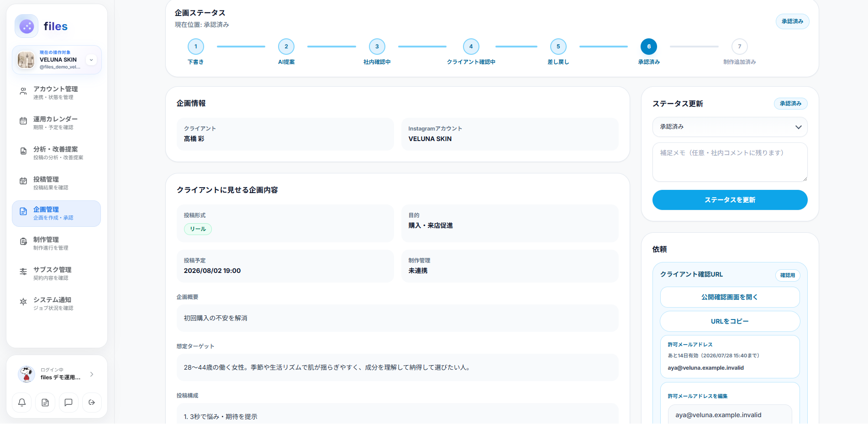Click the 高橋 彩 client name

(x=194, y=139)
